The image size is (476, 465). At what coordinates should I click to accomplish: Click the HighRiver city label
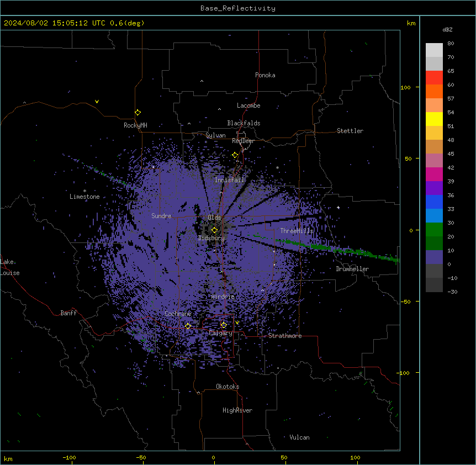point(237,410)
